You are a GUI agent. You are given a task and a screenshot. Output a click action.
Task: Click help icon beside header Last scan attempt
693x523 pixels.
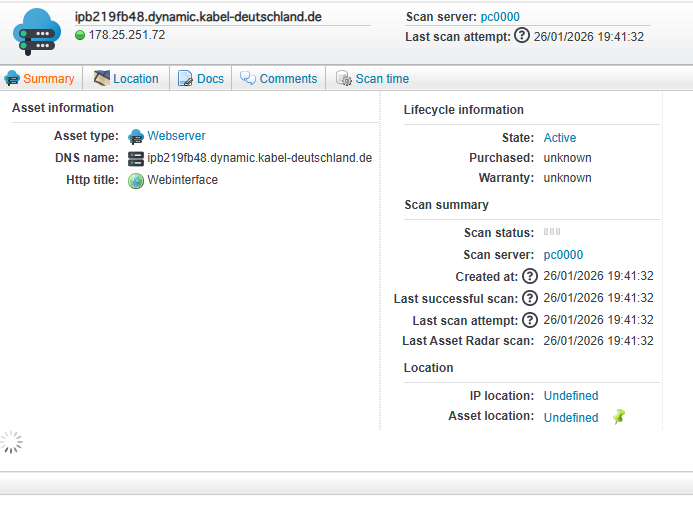[522, 35]
